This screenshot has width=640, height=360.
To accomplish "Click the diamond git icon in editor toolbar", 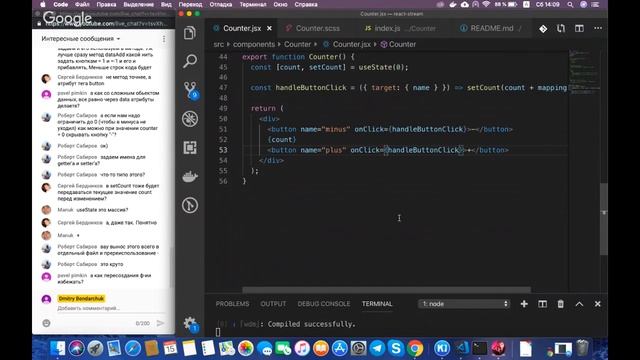I will (x=543, y=29).
